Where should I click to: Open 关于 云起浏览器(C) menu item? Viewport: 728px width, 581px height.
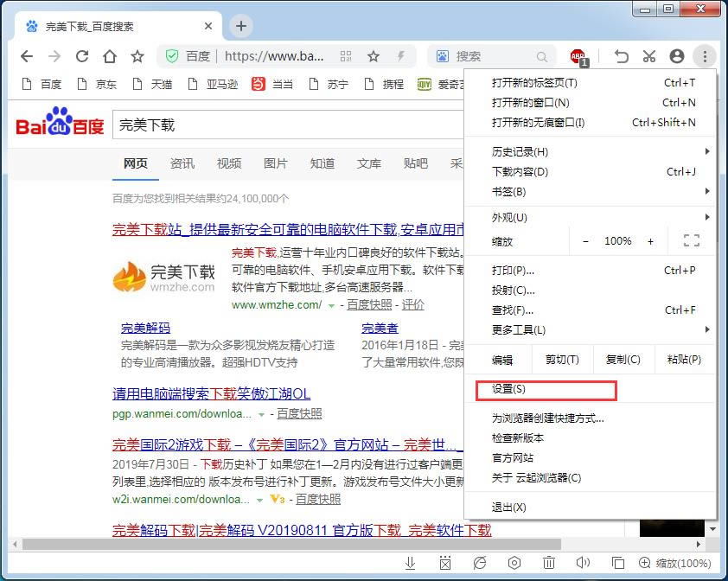point(590,477)
